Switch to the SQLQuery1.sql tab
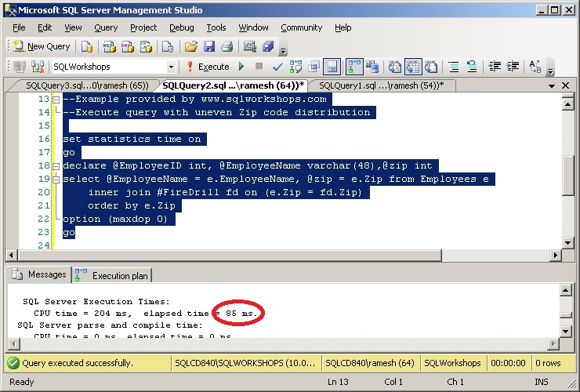The height and width of the screenshot is (392, 580). tap(382, 85)
